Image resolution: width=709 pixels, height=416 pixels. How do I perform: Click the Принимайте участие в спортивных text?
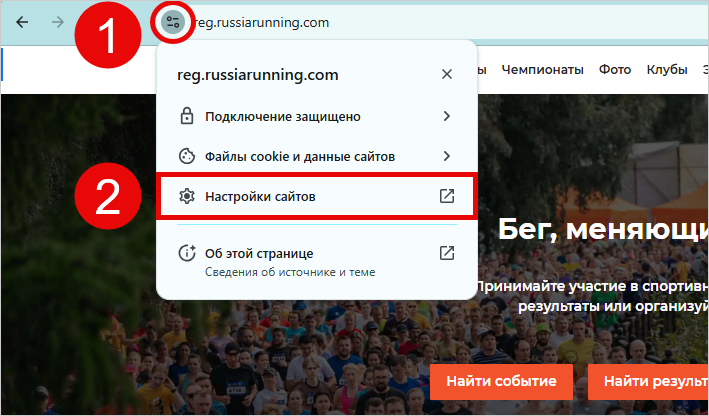click(x=592, y=287)
